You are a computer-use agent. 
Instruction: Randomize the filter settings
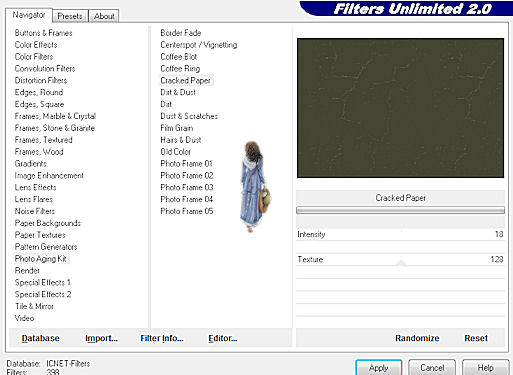pos(417,338)
